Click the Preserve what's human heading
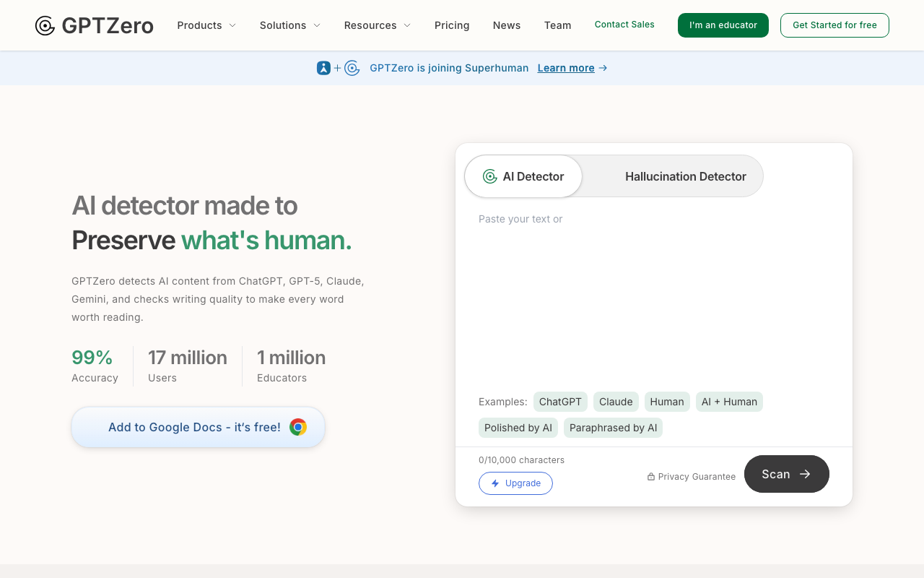This screenshot has height=578, width=924. click(x=212, y=241)
